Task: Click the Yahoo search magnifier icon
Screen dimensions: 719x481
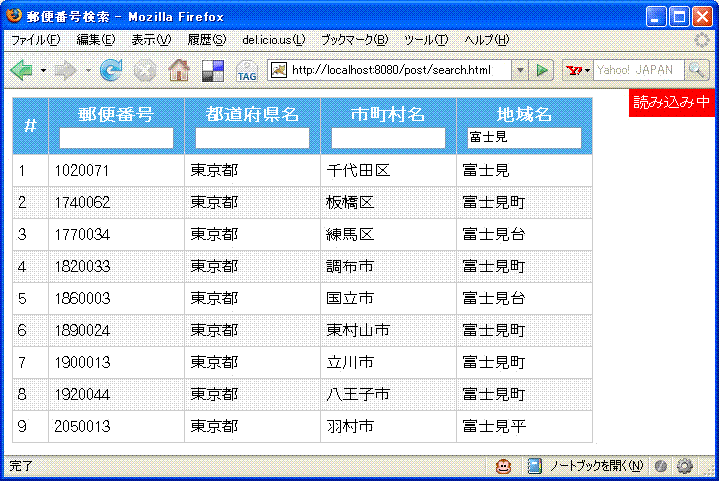Action: (x=697, y=70)
